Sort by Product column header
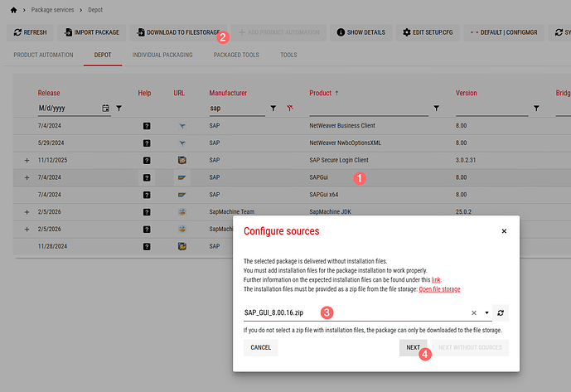571x392 pixels. (321, 93)
